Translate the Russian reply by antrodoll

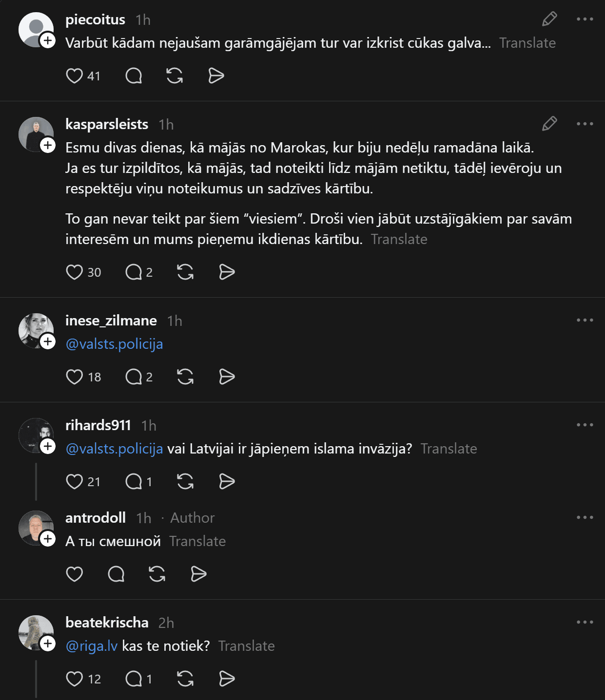tap(197, 541)
